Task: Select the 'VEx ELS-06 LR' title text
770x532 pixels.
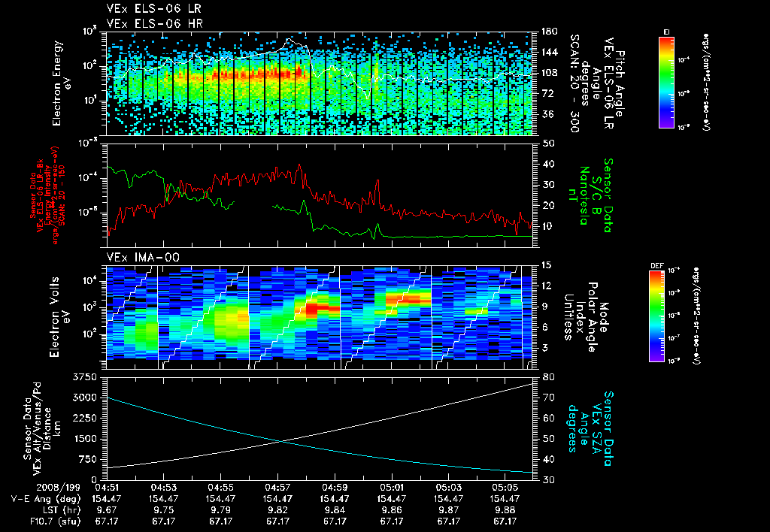Action: point(153,9)
